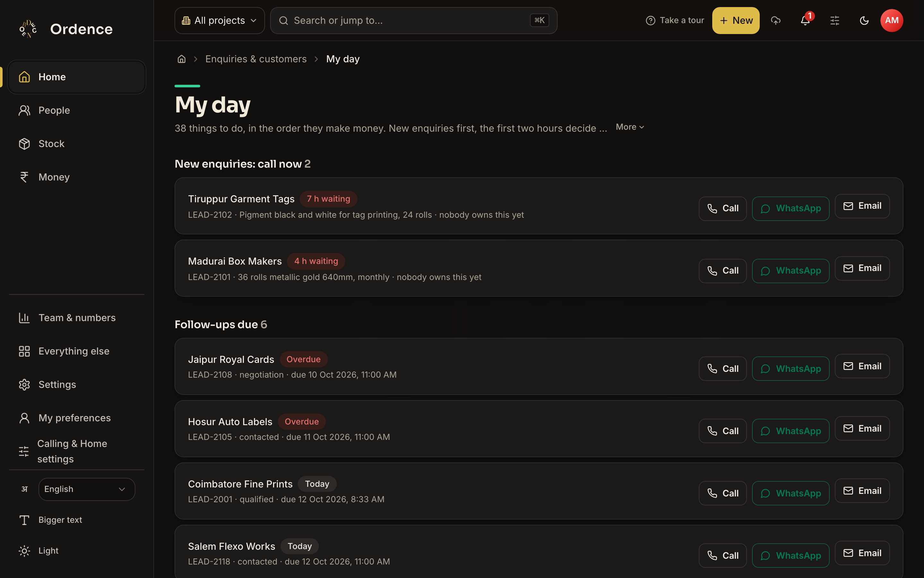This screenshot has width=924, height=578.
Task: Toggle Bigger text option
Action: pos(77,520)
